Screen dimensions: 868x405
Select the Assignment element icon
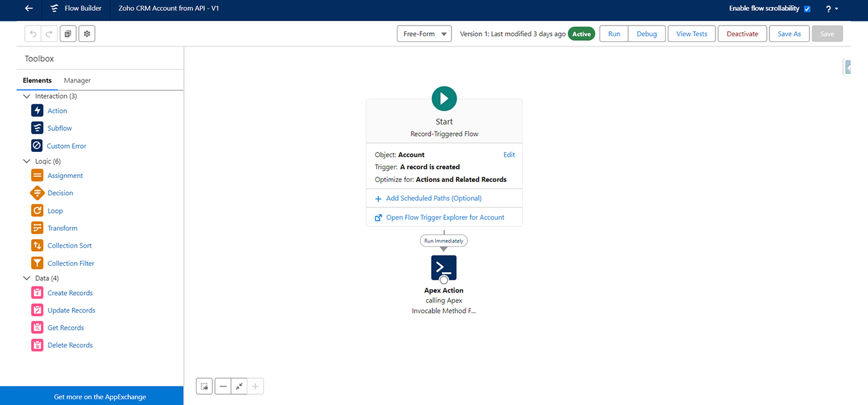click(x=37, y=175)
